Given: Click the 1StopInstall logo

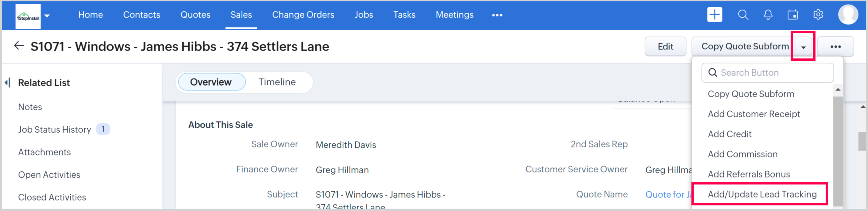Looking at the screenshot, I should pos(28,16).
